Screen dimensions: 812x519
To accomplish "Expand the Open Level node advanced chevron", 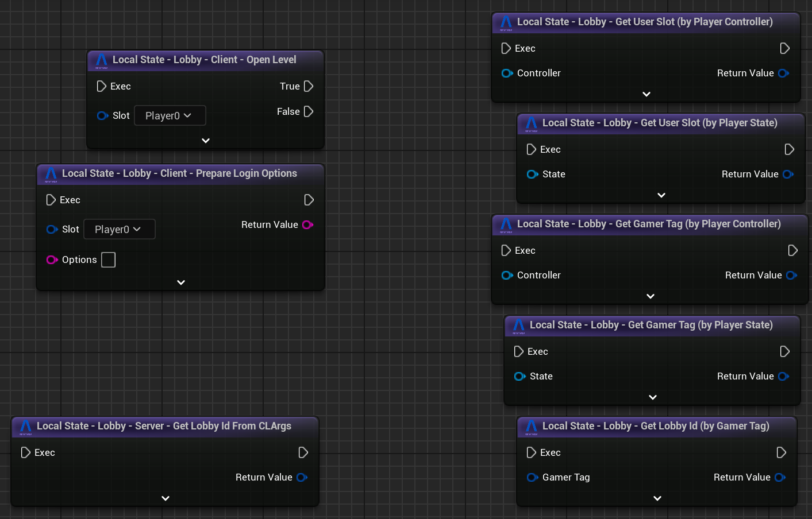I will pyautogui.click(x=206, y=141).
